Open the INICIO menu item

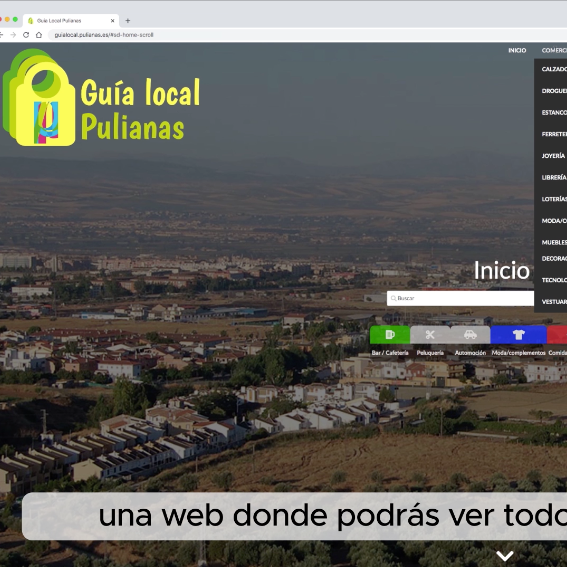[517, 50]
